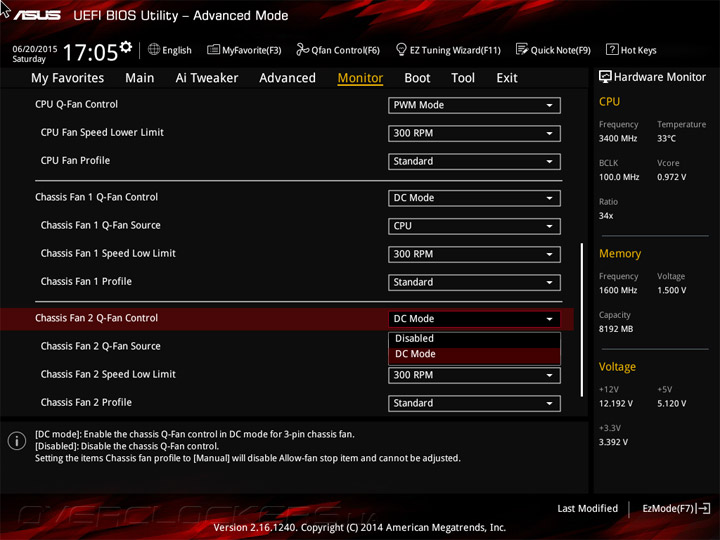Select the CPU Q-Fan Control label

tap(76, 104)
